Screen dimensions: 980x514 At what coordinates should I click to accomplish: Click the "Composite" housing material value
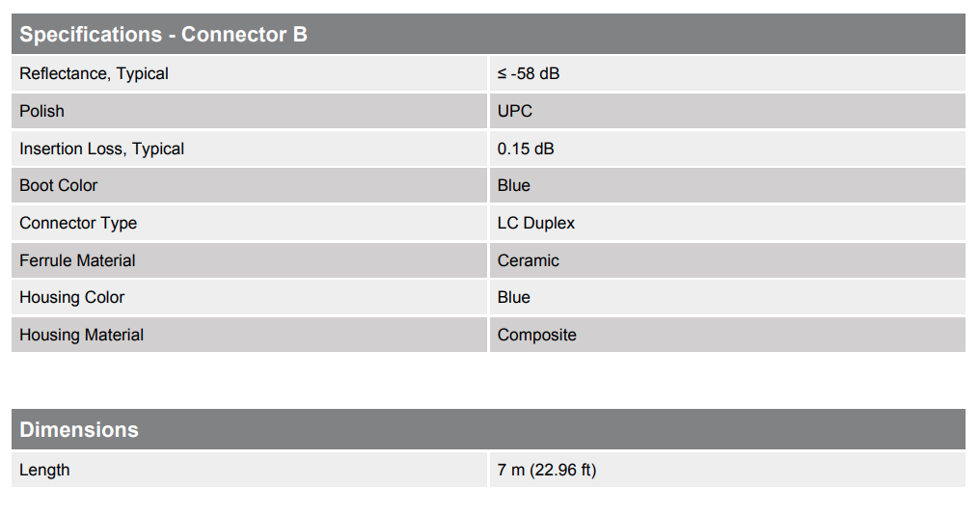[537, 335]
